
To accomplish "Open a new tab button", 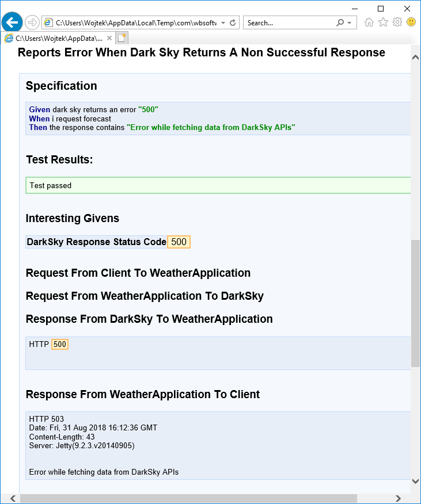I will pos(122,38).
